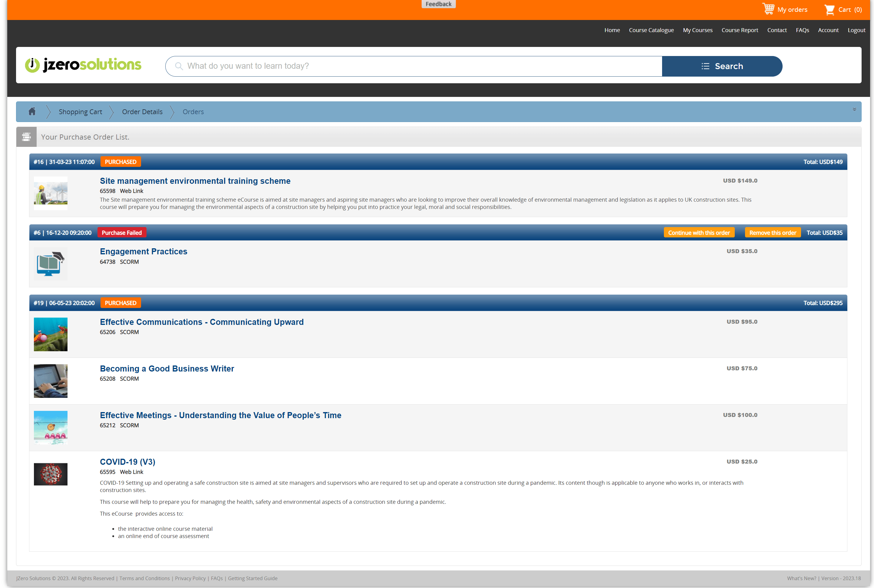Click the purchase order list header icon

[26, 137]
